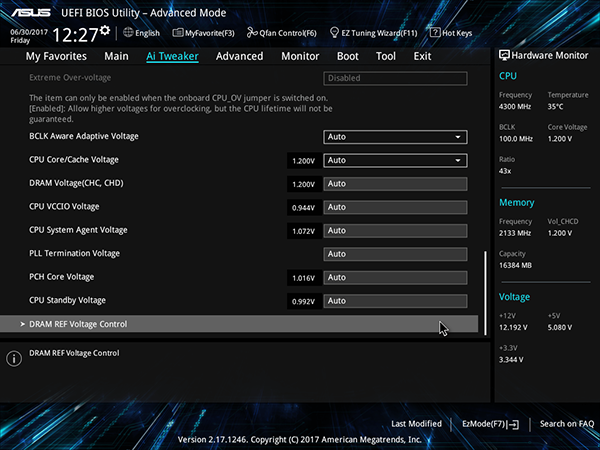Click the 06/30/2017 Friday date
This screenshot has height=450, width=600.
[29, 36]
